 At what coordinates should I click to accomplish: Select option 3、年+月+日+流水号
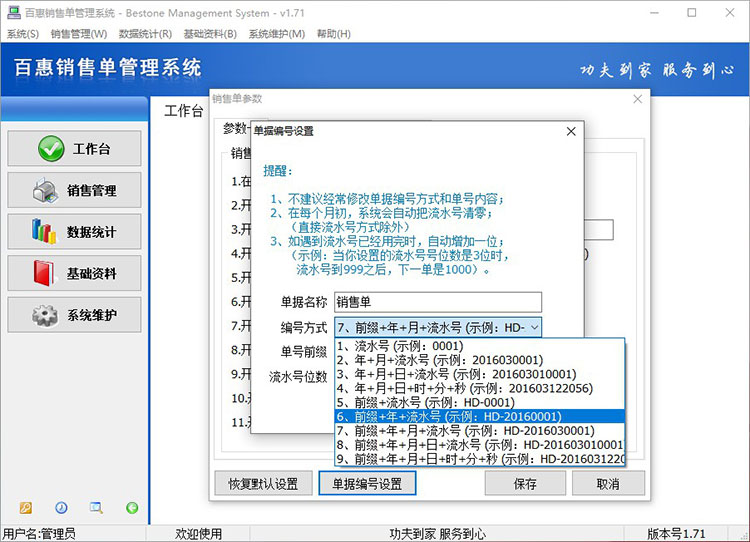480,374
